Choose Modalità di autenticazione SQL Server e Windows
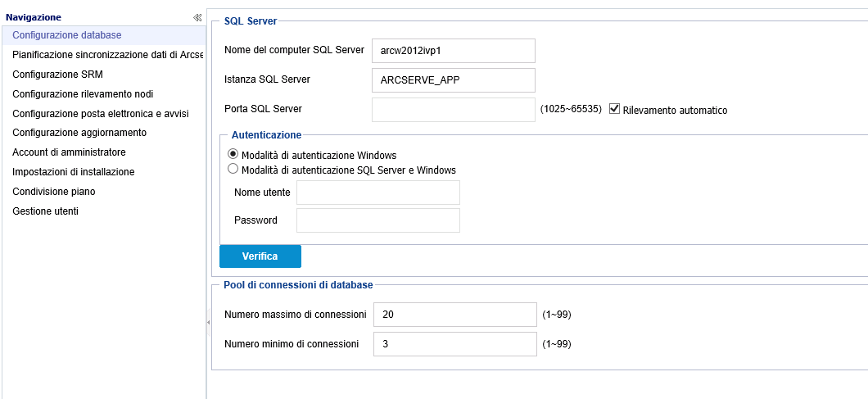This screenshot has height=399, width=868. 233,169
